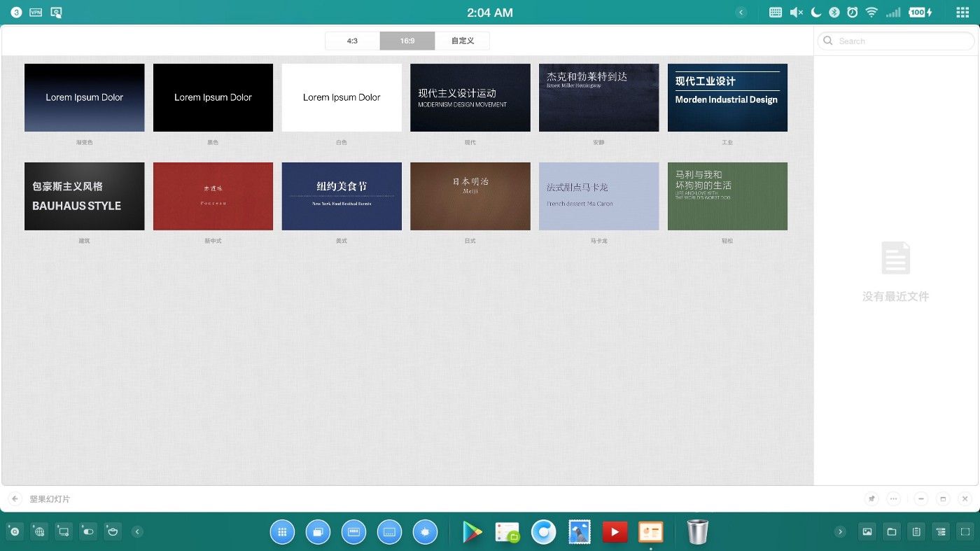Open the three-dots more options button
Screen dimensions: 980x551
[x=893, y=499]
